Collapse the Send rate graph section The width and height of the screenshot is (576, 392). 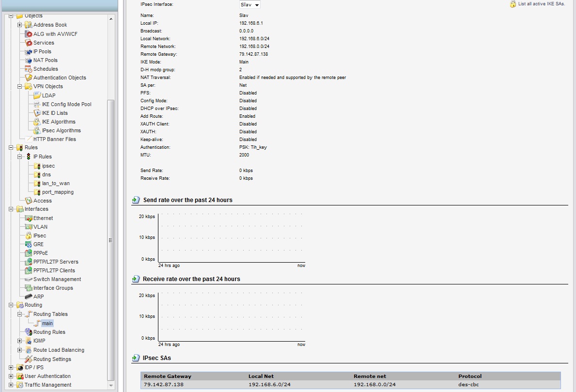(x=136, y=200)
